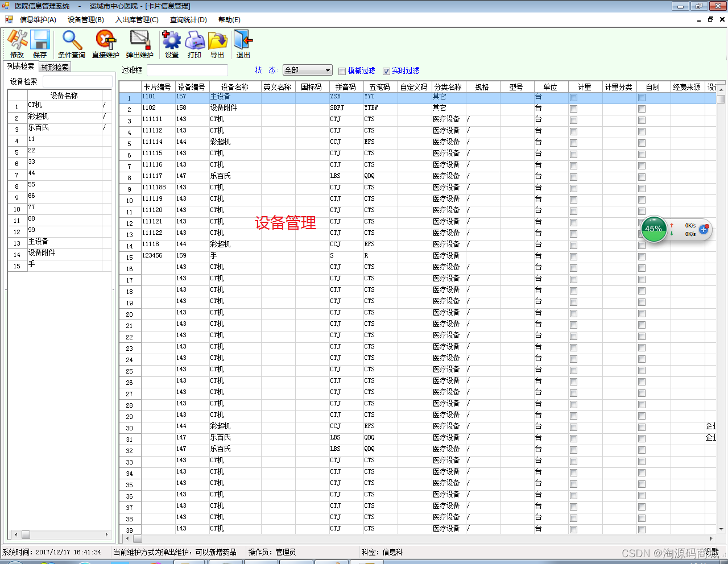The width and height of the screenshot is (728, 564).
Task: Check 计量 checkbox in row 1102
Action: [573, 109]
